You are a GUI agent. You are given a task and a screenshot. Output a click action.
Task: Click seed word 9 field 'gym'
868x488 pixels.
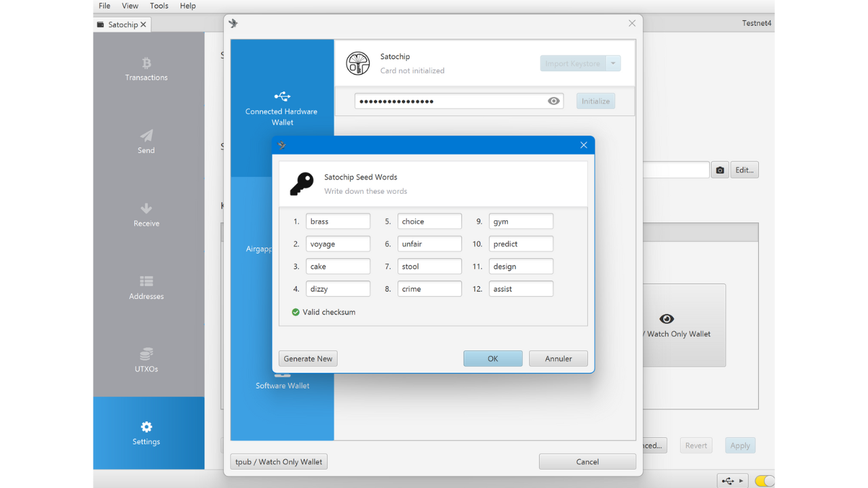521,222
